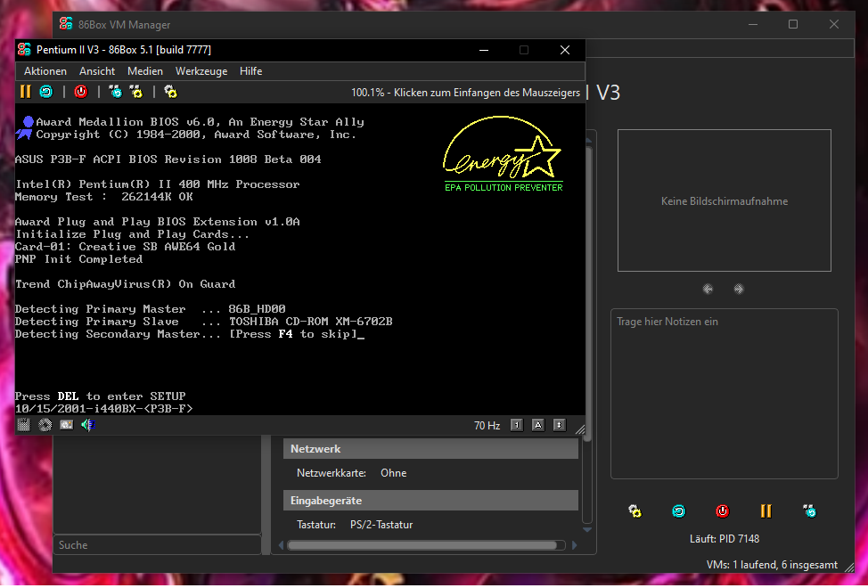Click the '70 Hz' refresh rate in the status bar
The width and height of the screenshot is (868, 588).
tap(487, 425)
